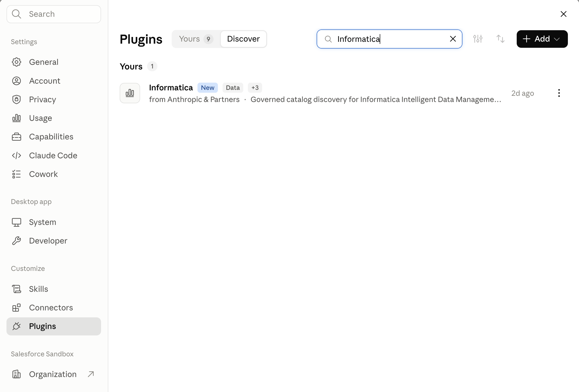Click the Account person icon
Screen dimensions: 579x392
click(x=17, y=81)
